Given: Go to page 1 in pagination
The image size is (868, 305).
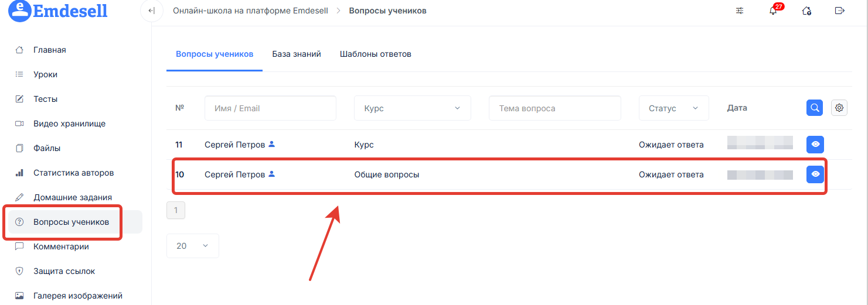Looking at the screenshot, I should (176, 210).
